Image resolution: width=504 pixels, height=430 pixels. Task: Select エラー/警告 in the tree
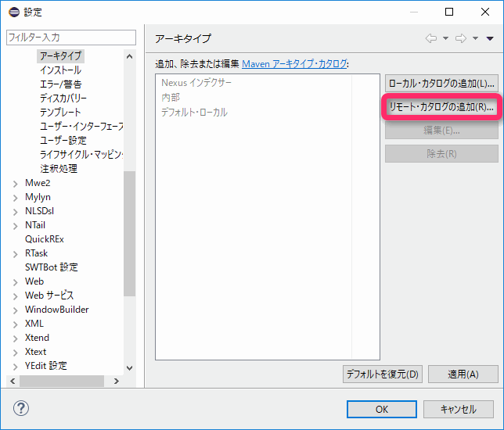61,84
